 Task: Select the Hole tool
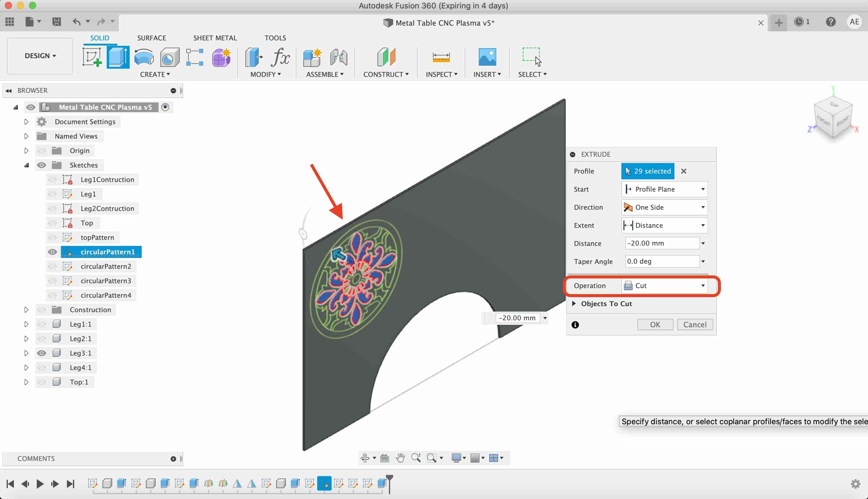coord(170,57)
